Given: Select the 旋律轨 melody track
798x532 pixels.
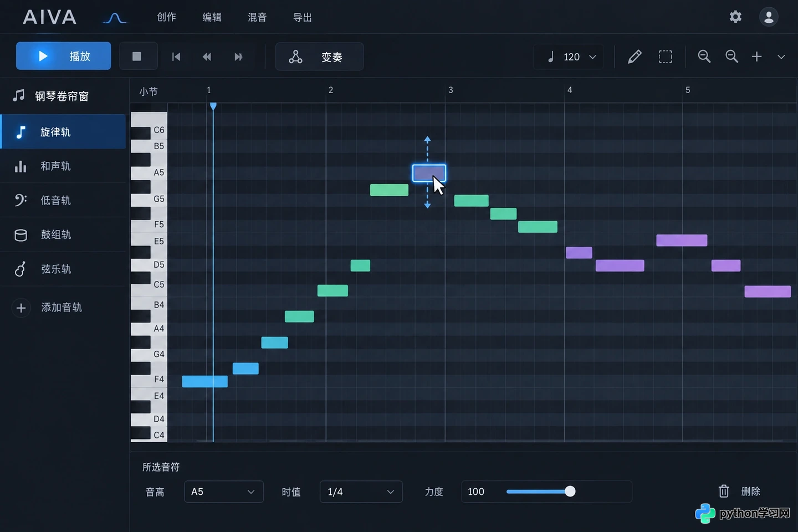Looking at the screenshot, I should [x=64, y=132].
